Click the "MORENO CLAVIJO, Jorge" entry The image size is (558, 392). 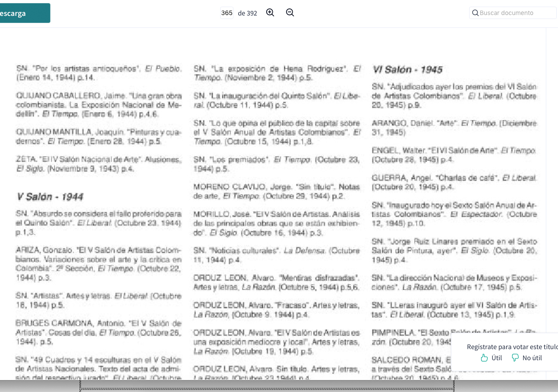[x=277, y=191]
